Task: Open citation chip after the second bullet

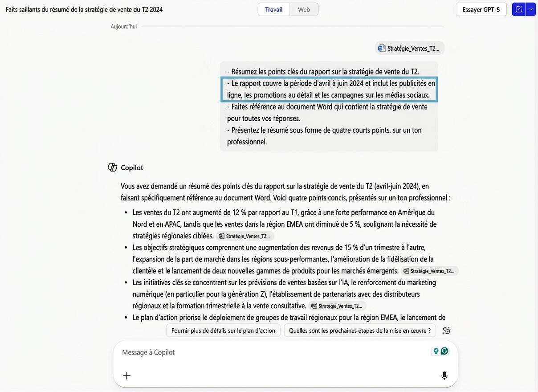Action: 429,271
